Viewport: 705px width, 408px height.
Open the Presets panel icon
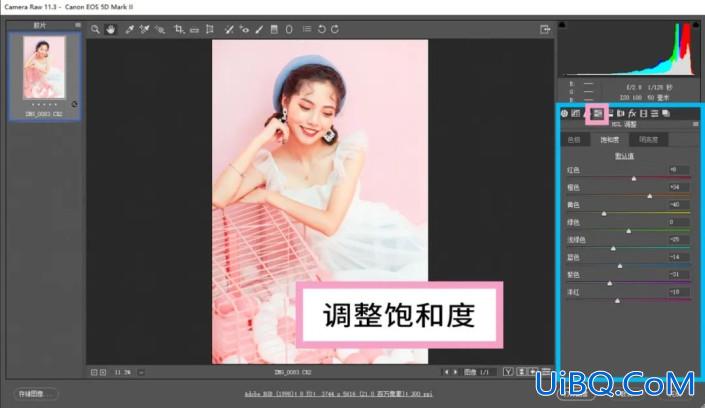655,113
